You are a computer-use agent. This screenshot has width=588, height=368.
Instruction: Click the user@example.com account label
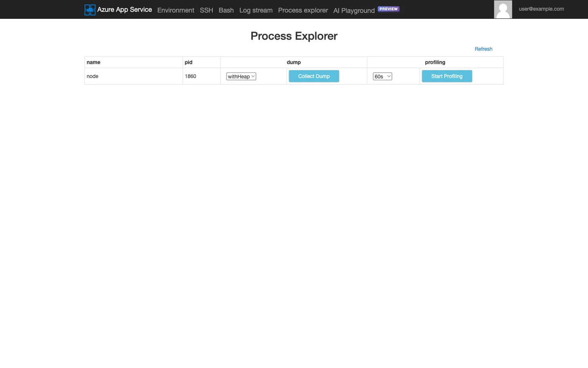(x=541, y=9)
